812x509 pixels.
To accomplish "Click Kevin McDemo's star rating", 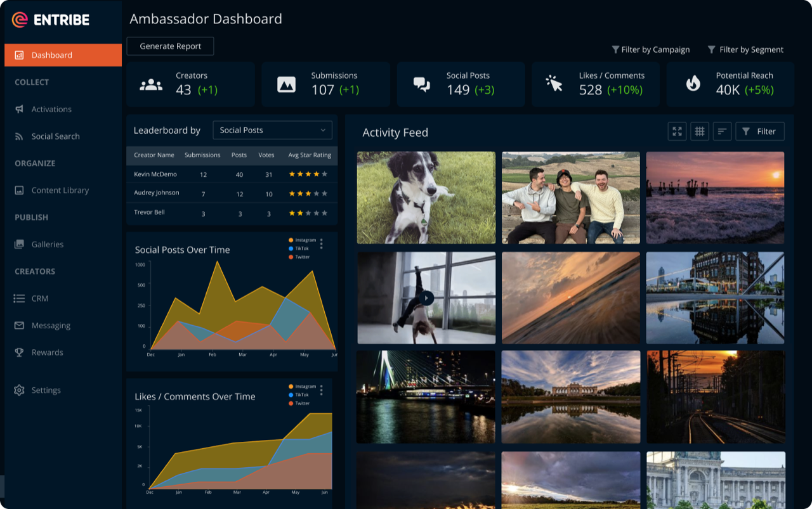I will pyautogui.click(x=308, y=174).
